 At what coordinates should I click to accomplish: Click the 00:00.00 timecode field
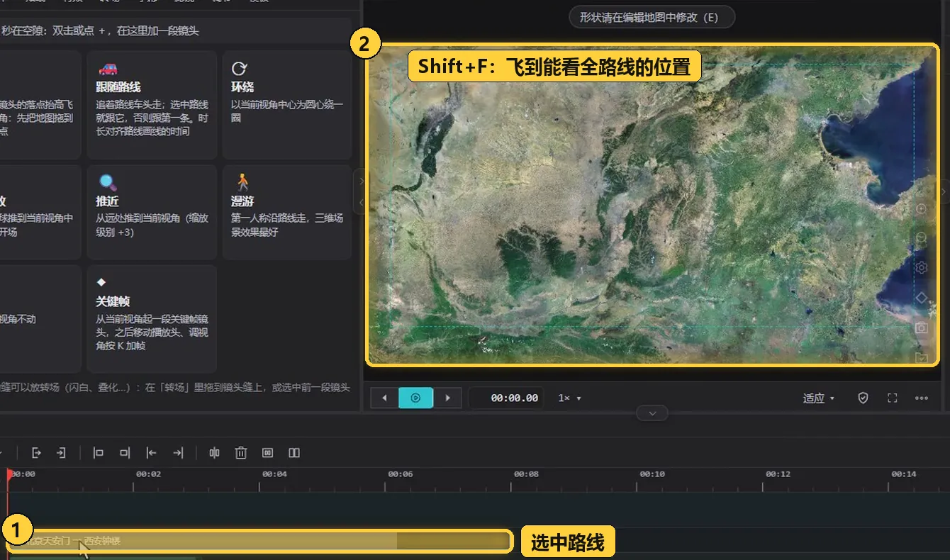pyautogui.click(x=506, y=398)
